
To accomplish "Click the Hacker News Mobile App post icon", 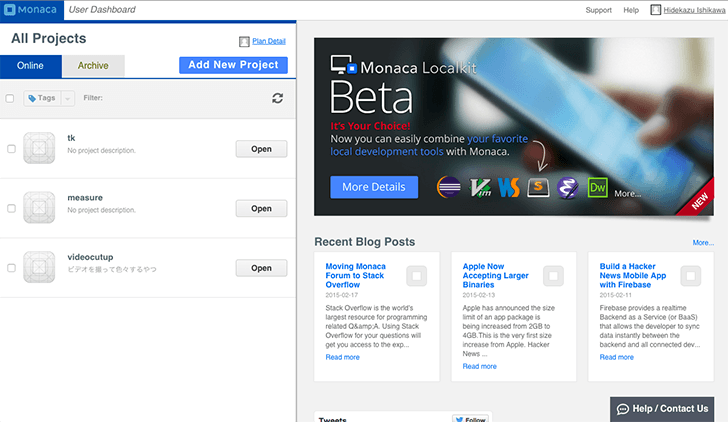I will coord(691,276).
